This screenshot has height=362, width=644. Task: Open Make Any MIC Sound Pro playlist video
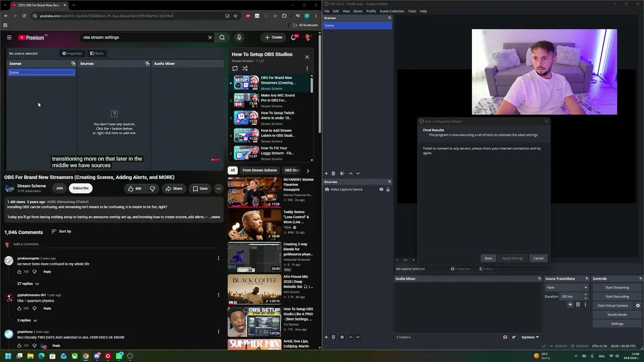coord(271,100)
